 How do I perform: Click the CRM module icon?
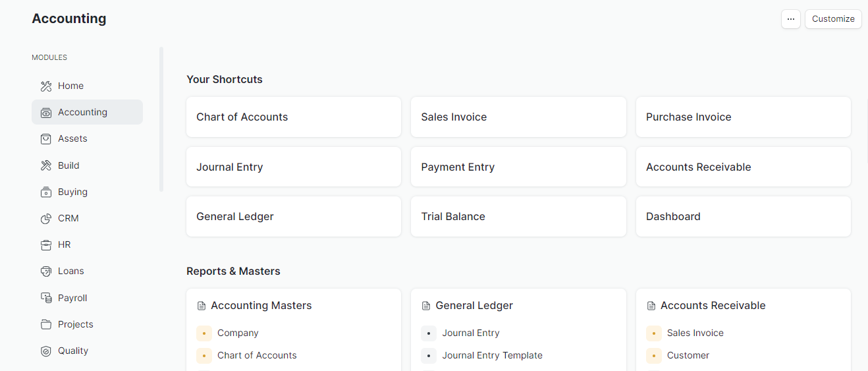pos(46,219)
